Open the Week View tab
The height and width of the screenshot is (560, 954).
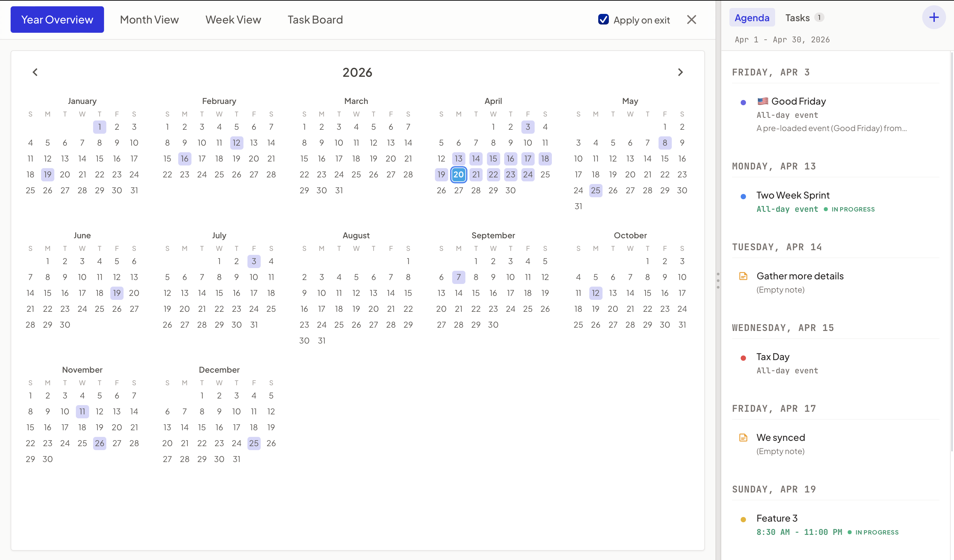coord(233,20)
